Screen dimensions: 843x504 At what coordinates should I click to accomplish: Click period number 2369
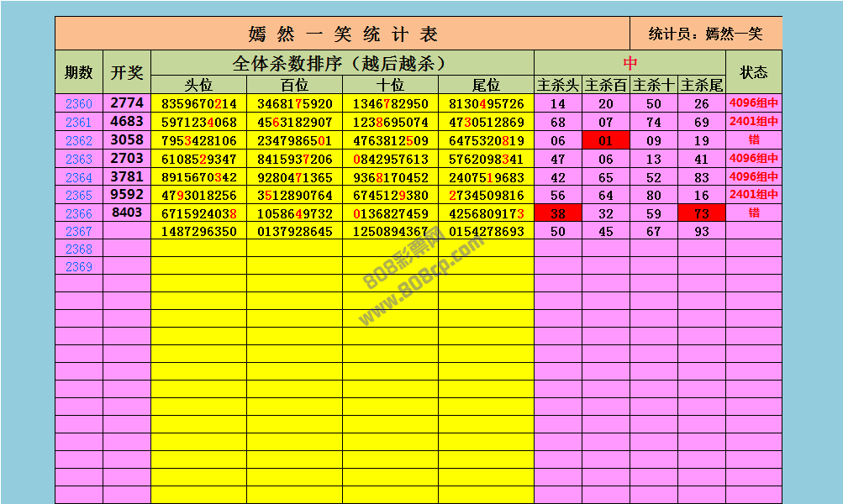coord(79,266)
